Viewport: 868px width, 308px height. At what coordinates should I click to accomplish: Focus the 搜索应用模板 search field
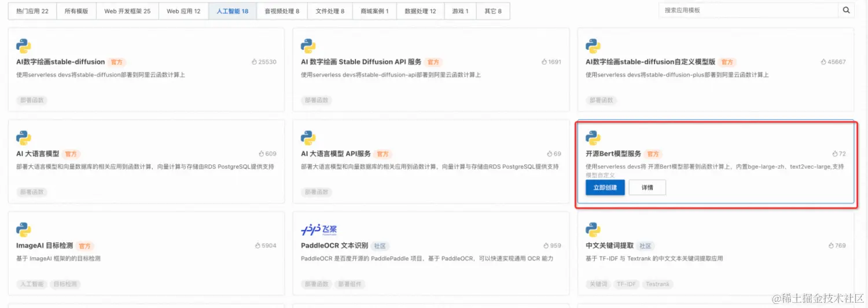[748, 10]
